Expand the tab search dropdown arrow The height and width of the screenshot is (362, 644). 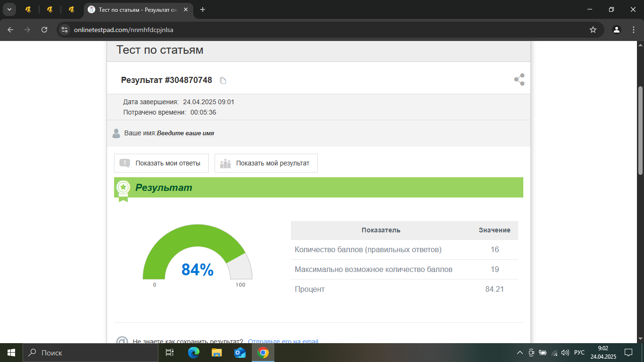pos(9,9)
